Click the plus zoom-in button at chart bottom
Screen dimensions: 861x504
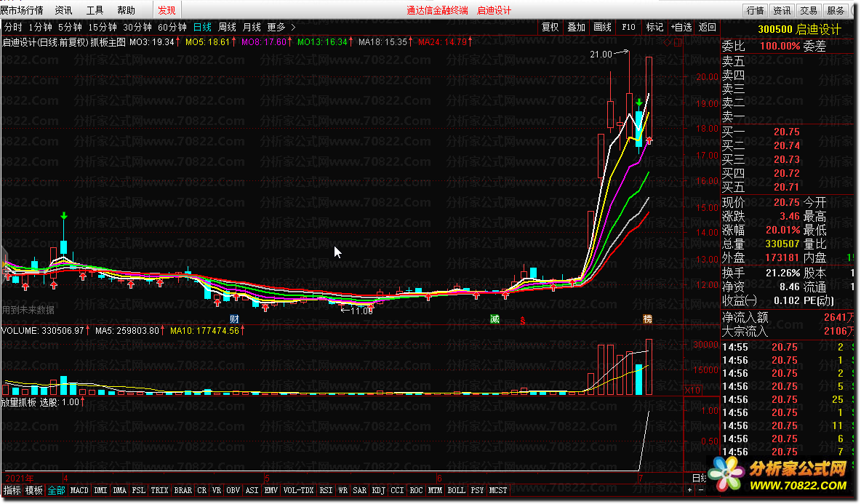689,489
